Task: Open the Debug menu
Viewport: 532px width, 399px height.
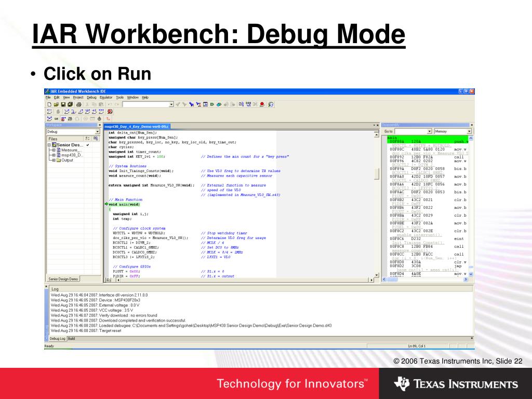Action: click(x=91, y=97)
